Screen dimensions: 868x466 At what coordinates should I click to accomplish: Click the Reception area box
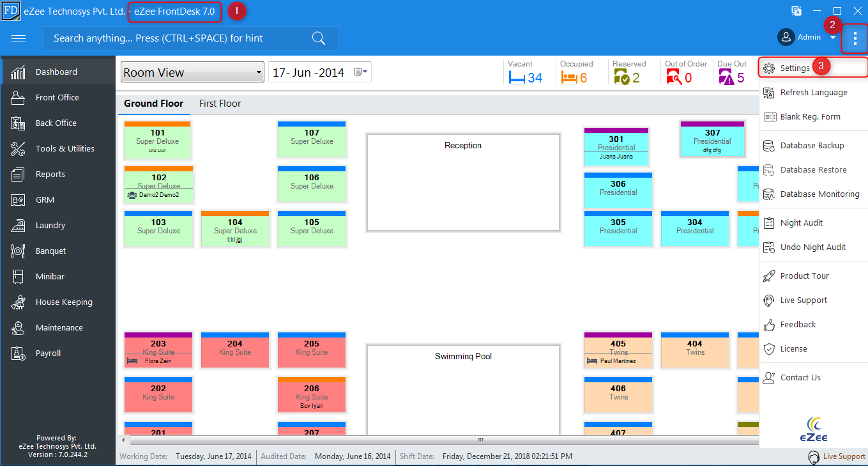click(x=463, y=182)
